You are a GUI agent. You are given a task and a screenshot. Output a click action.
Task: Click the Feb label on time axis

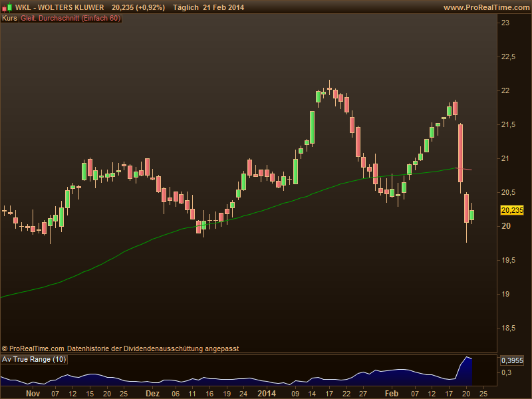[x=391, y=394]
